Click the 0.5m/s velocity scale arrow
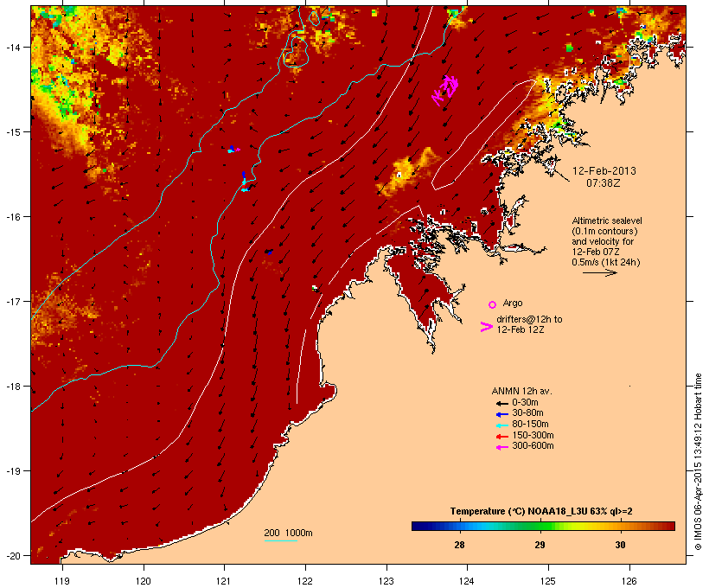Screen dimensions: 709x588 coord(599,272)
